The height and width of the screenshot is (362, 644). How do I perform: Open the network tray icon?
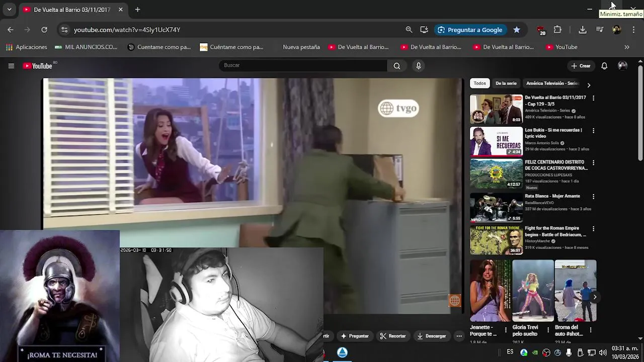(x=591, y=352)
